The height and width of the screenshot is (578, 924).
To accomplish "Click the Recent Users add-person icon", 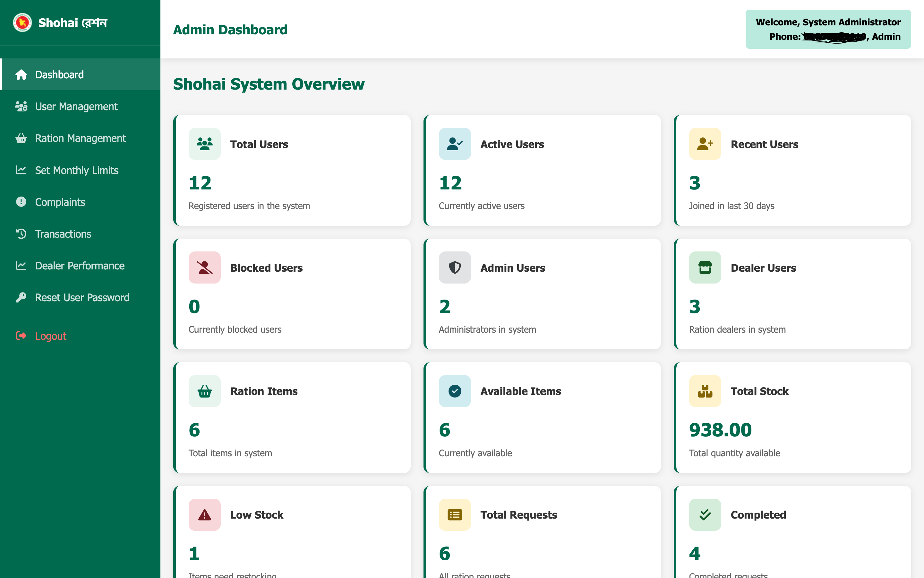I will pyautogui.click(x=705, y=144).
